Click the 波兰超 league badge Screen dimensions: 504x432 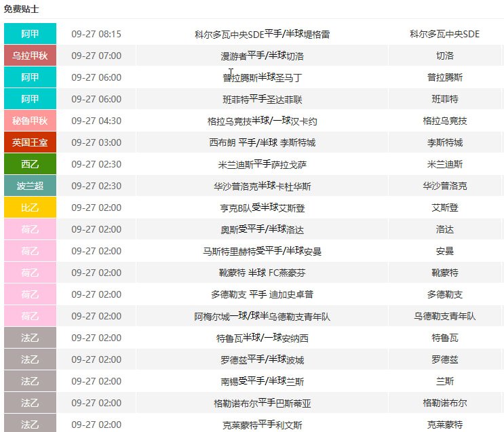30,186
